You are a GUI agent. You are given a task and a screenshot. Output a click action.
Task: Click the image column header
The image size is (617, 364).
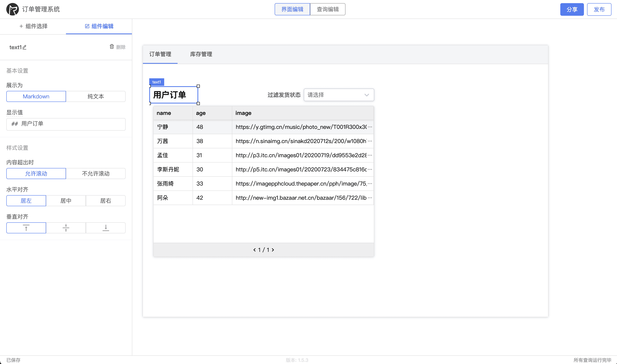[303, 113]
